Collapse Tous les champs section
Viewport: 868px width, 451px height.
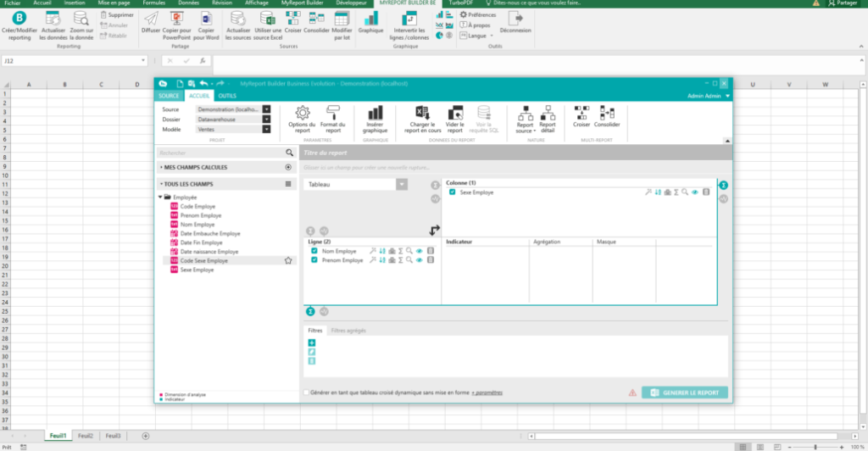click(162, 184)
